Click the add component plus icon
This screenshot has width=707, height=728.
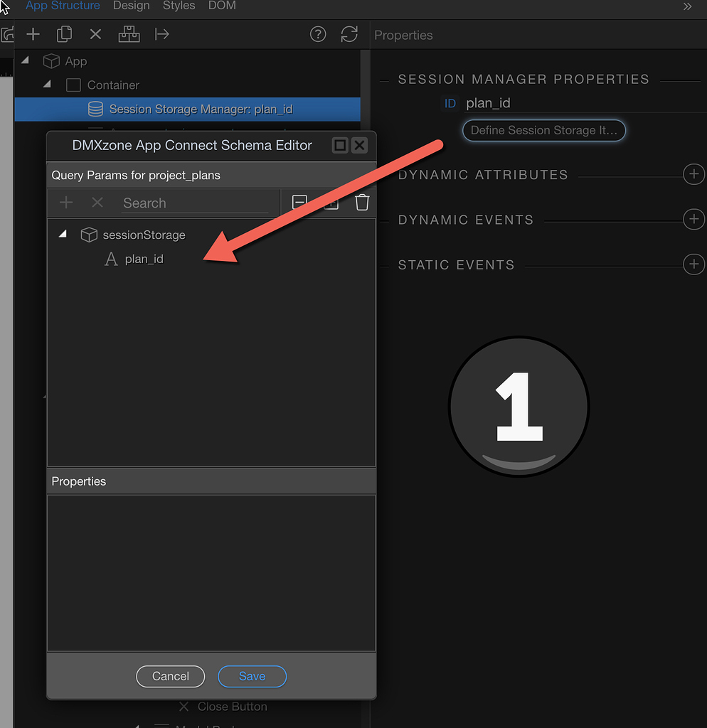(33, 34)
